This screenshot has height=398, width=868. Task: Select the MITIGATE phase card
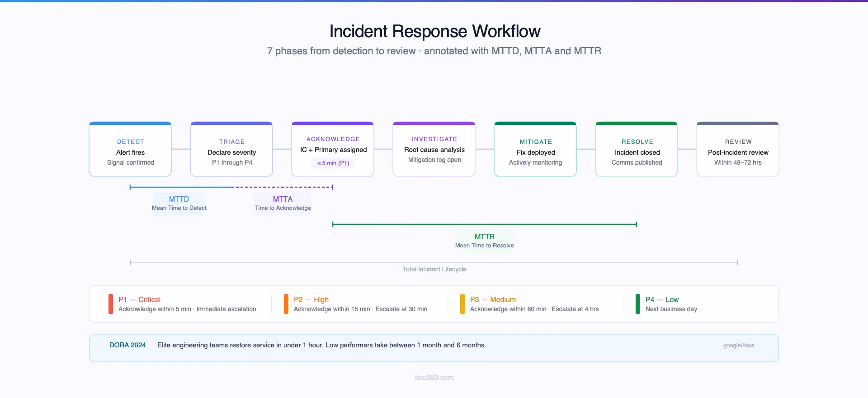click(x=535, y=149)
